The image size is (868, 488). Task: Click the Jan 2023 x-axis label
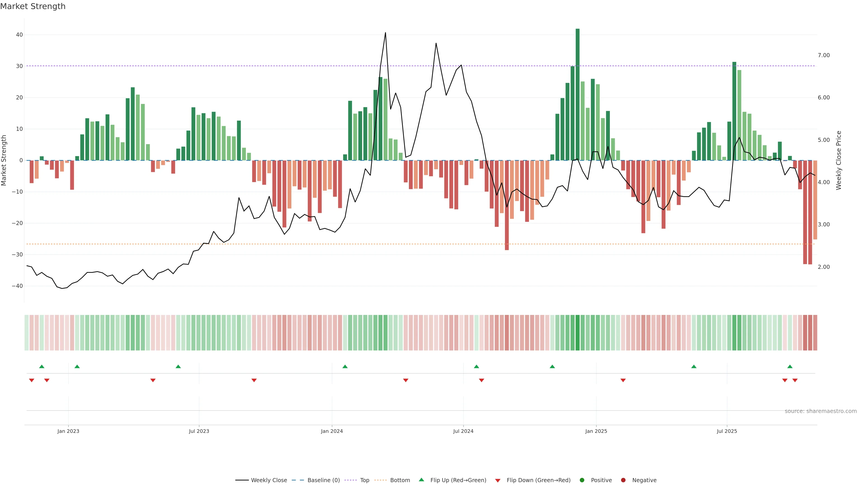[68, 431]
